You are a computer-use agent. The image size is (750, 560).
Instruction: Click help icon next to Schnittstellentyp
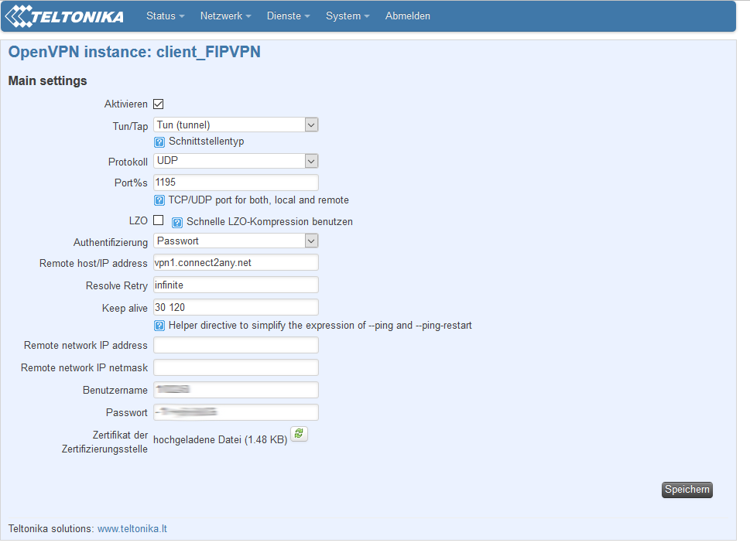(159, 142)
